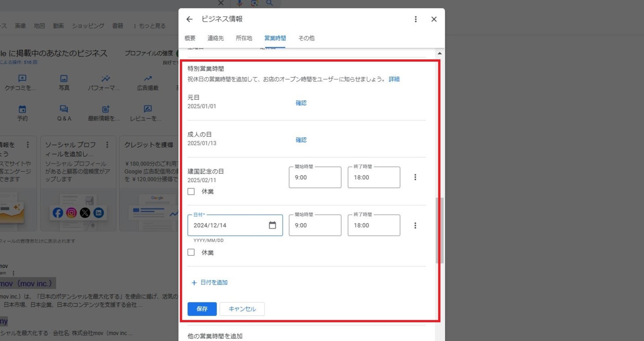
Task: Switch to the その他 tab
Action: [306, 38]
